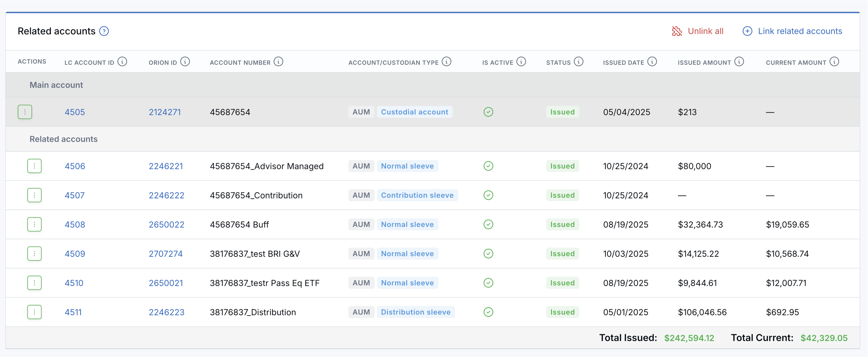Open actions menu for account 4510

point(35,283)
